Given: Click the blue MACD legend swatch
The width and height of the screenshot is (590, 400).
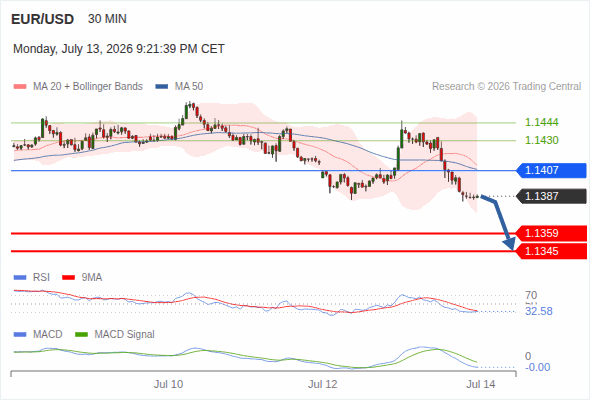Looking at the screenshot, I should tap(20, 335).
